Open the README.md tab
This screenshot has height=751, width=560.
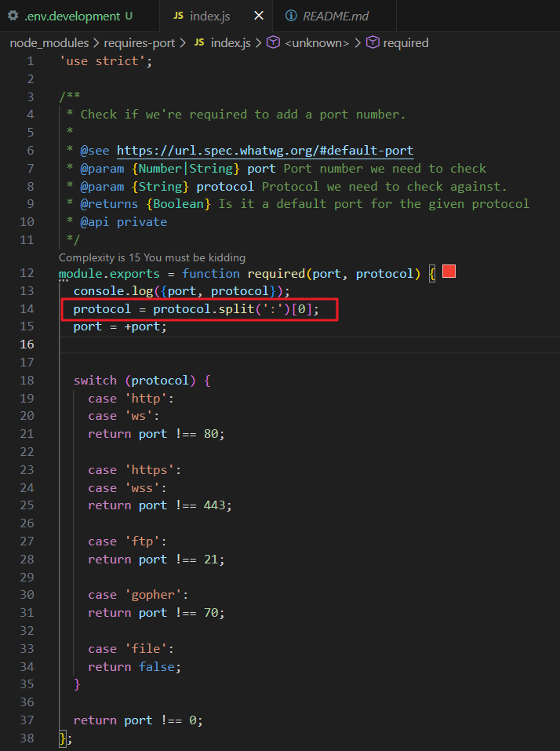coord(335,16)
